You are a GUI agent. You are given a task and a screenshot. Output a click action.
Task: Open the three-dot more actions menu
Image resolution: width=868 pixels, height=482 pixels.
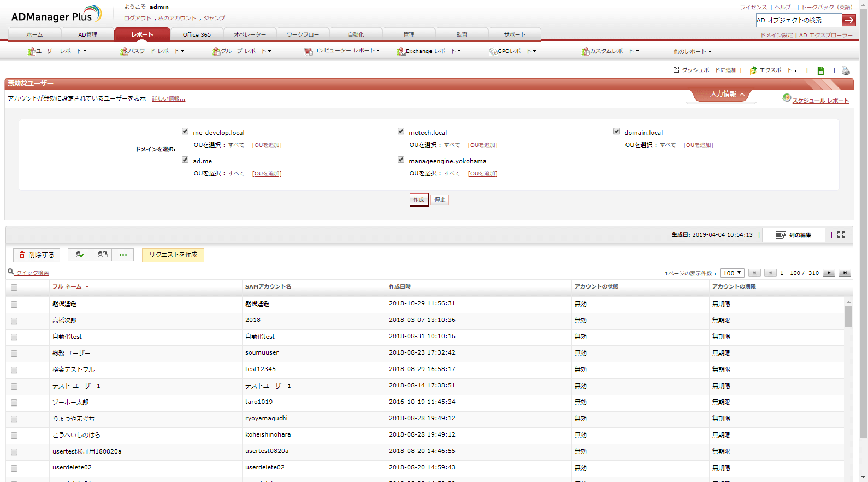click(x=123, y=255)
